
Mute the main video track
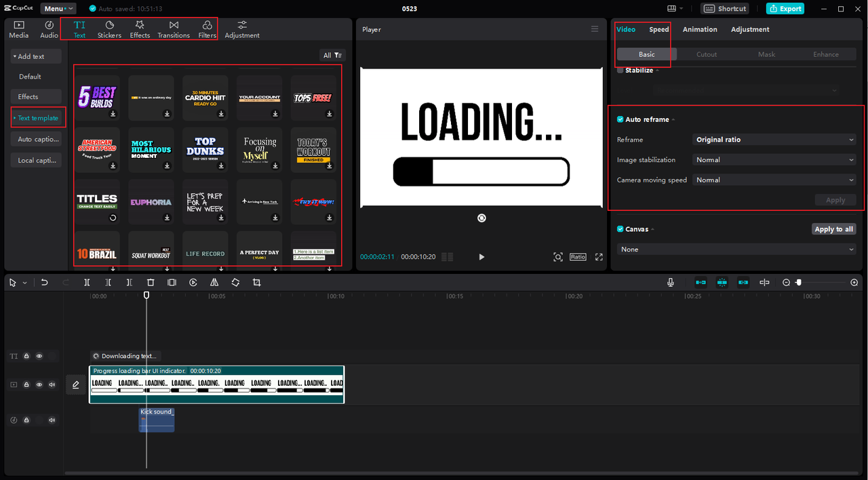point(52,384)
